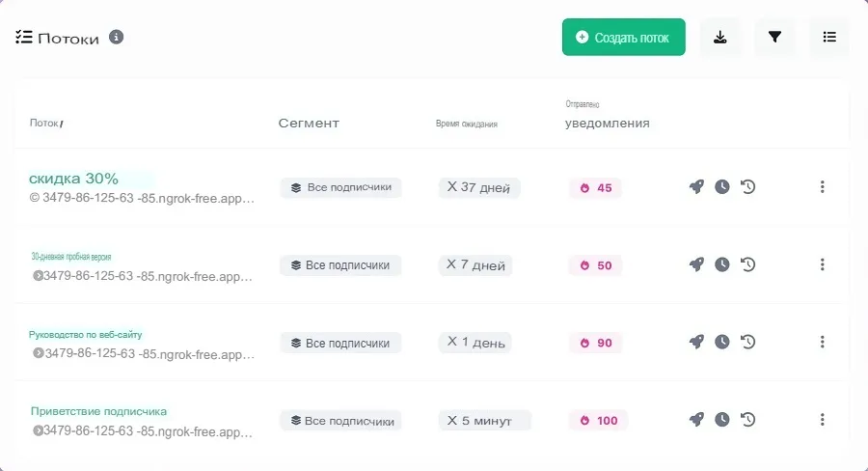The width and height of the screenshot is (868, 471).
Task: Click rocket icon in скидка 30% row
Action: tap(696, 187)
